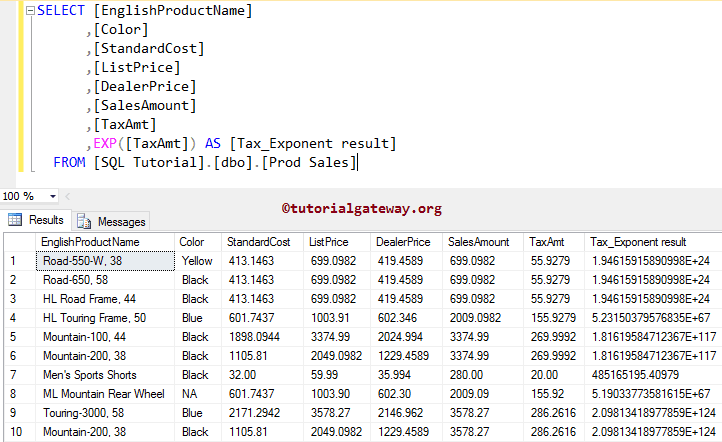Click [DealerPrice] in the query editor

145,87
